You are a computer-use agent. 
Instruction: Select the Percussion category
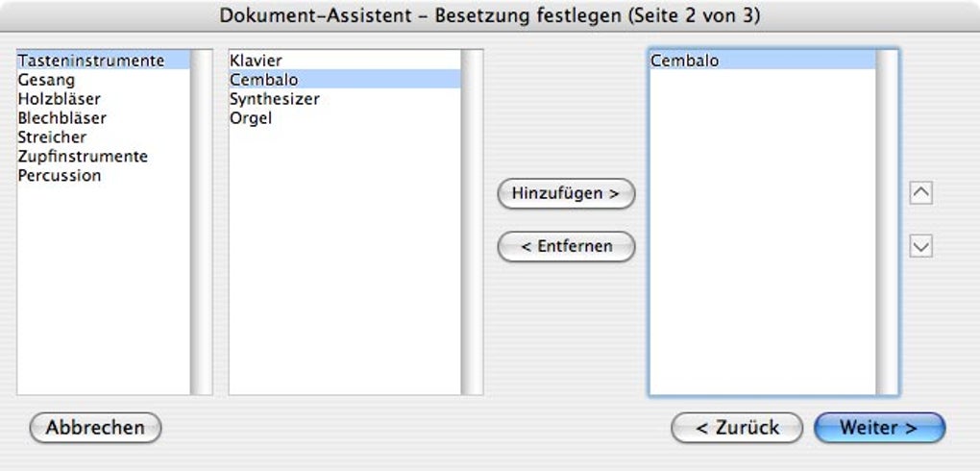coord(59,176)
